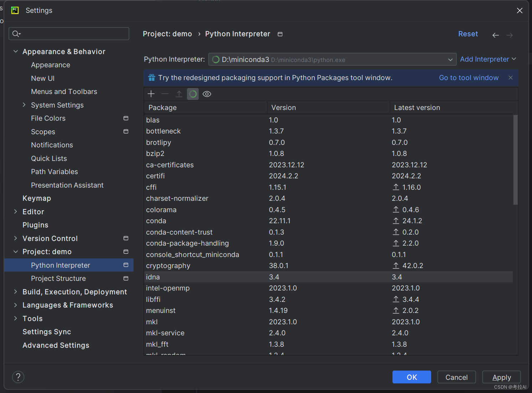Open Settings Sync page

[x=47, y=332]
